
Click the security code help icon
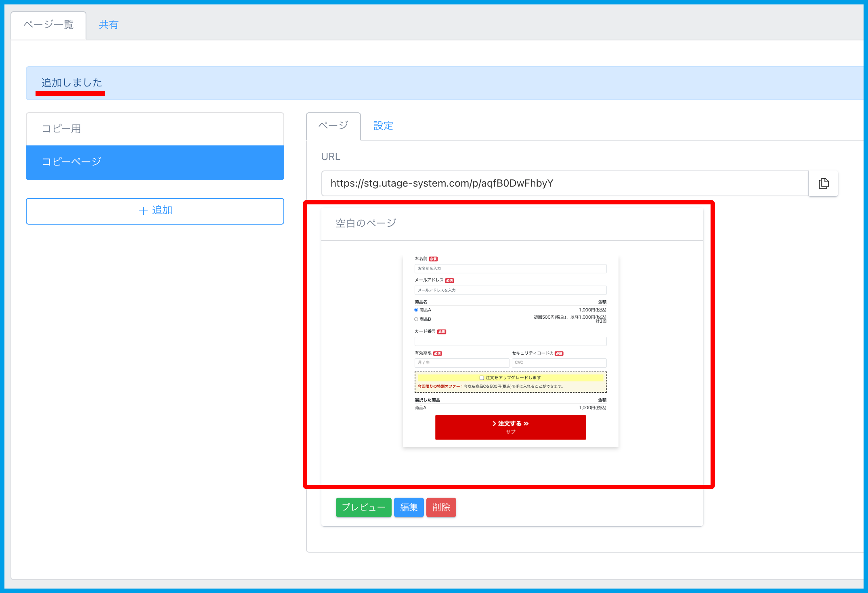coord(551,353)
